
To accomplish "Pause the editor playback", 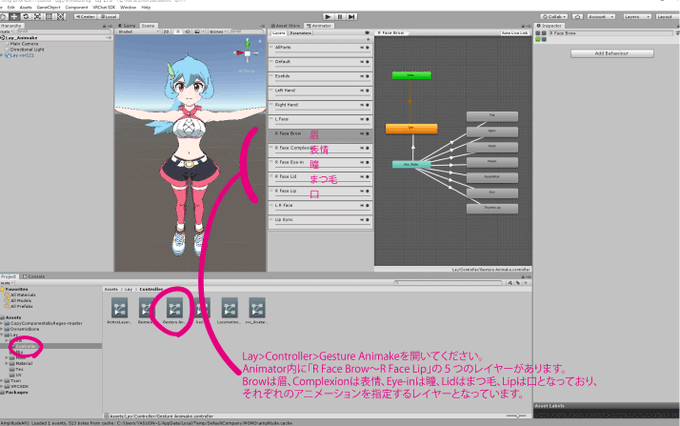I will point(340,16).
